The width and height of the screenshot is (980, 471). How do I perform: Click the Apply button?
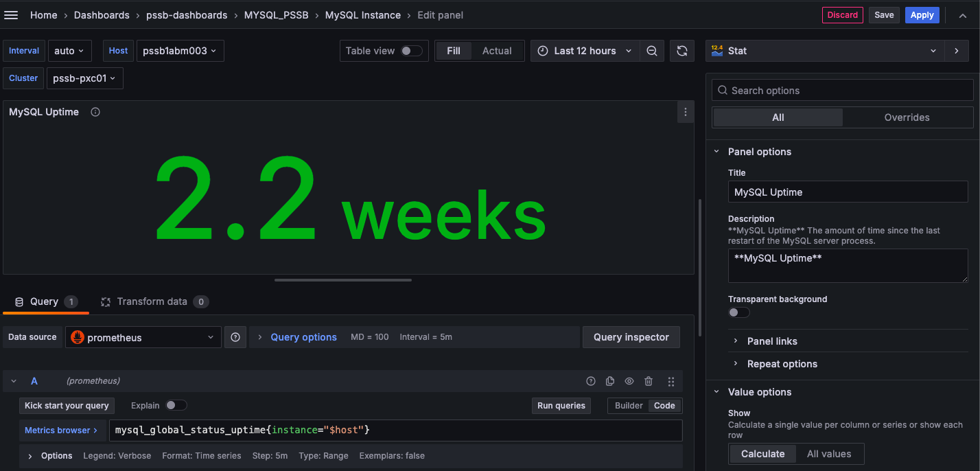pyautogui.click(x=922, y=15)
